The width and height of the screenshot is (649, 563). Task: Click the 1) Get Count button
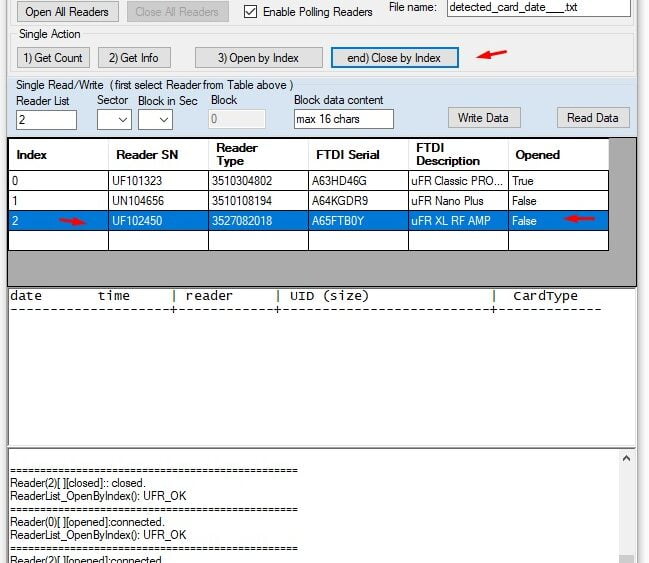(53, 58)
